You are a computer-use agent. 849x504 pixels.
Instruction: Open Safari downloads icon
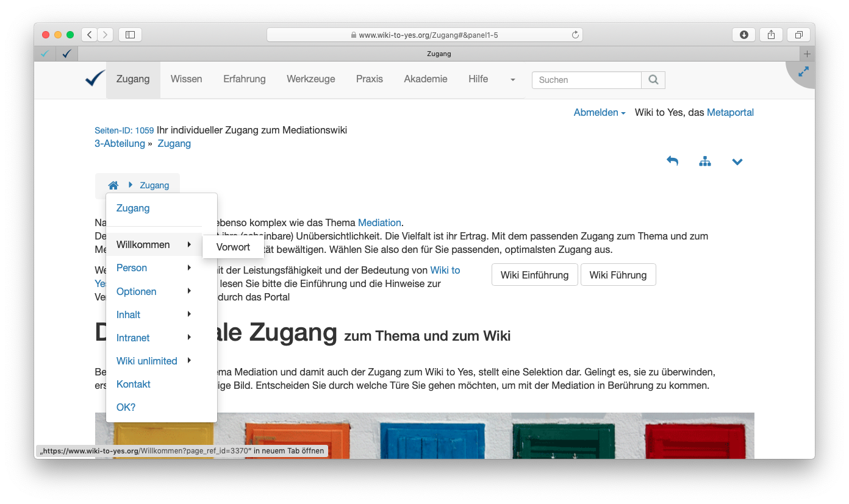point(743,35)
